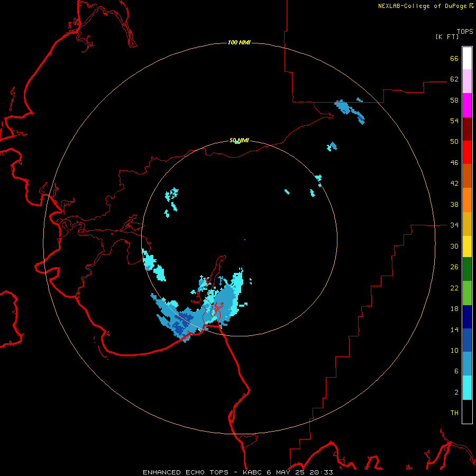Click the "50 NMI" range ring label
476x476 pixels.
(x=239, y=140)
